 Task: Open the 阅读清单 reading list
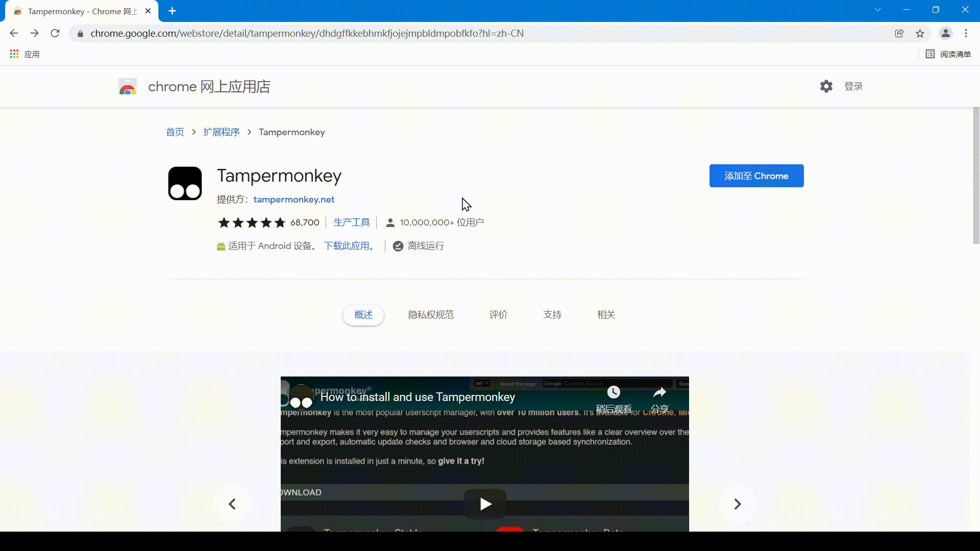point(948,54)
